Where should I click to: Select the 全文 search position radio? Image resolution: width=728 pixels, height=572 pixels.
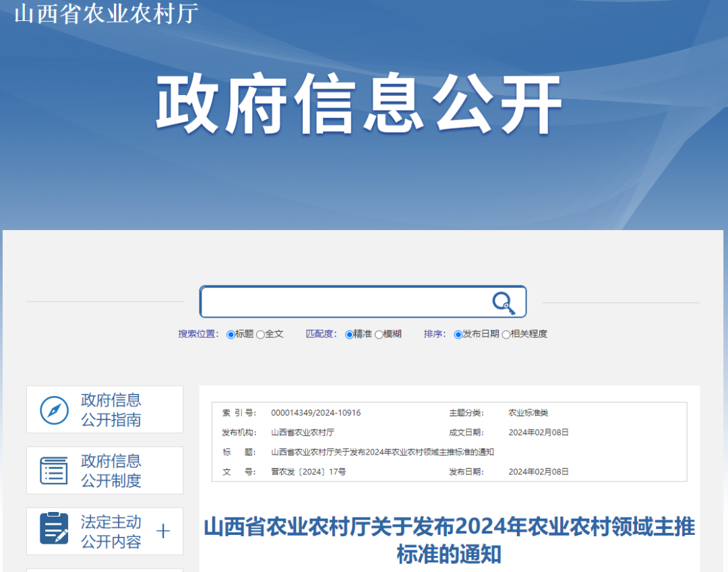260,335
